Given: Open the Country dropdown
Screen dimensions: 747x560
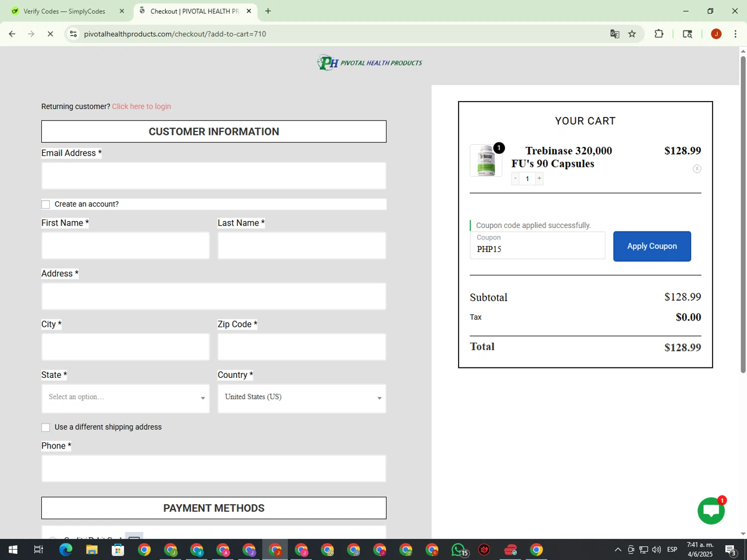Looking at the screenshot, I should coord(302,398).
